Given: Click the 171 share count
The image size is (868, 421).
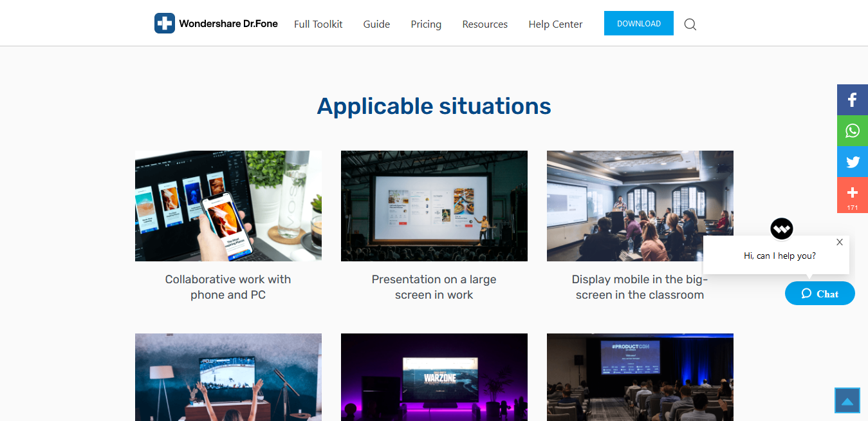Looking at the screenshot, I should click(x=853, y=208).
